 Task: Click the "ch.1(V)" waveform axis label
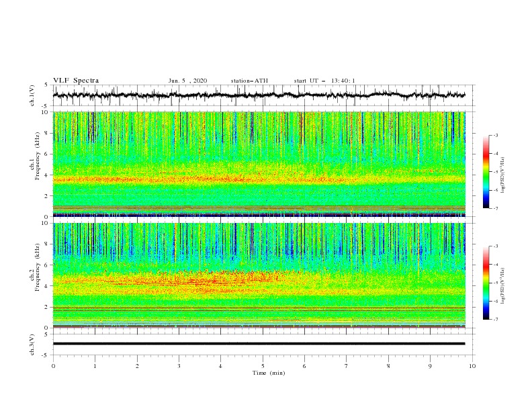click(32, 95)
